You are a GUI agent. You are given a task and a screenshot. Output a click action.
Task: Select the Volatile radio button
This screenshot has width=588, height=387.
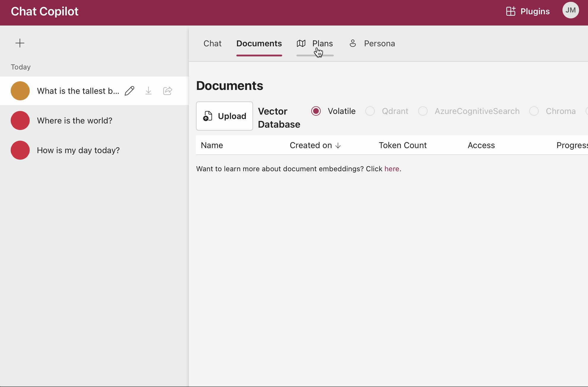point(316,111)
